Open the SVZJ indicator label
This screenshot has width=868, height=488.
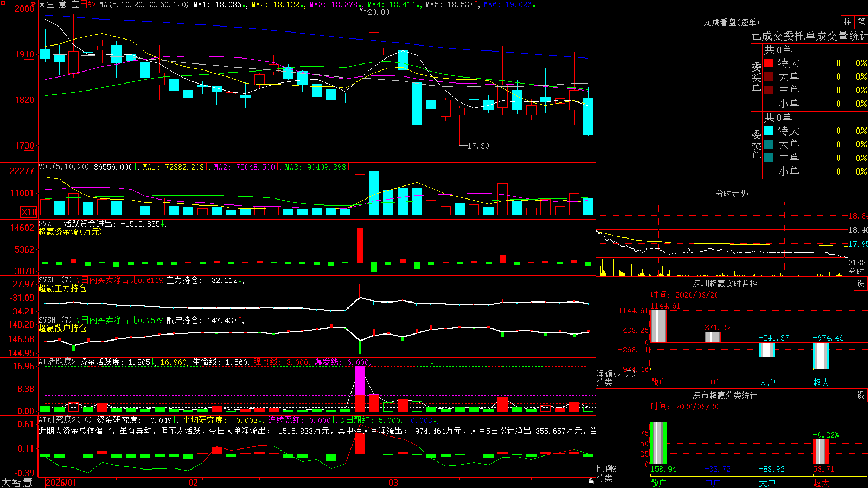coord(47,223)
